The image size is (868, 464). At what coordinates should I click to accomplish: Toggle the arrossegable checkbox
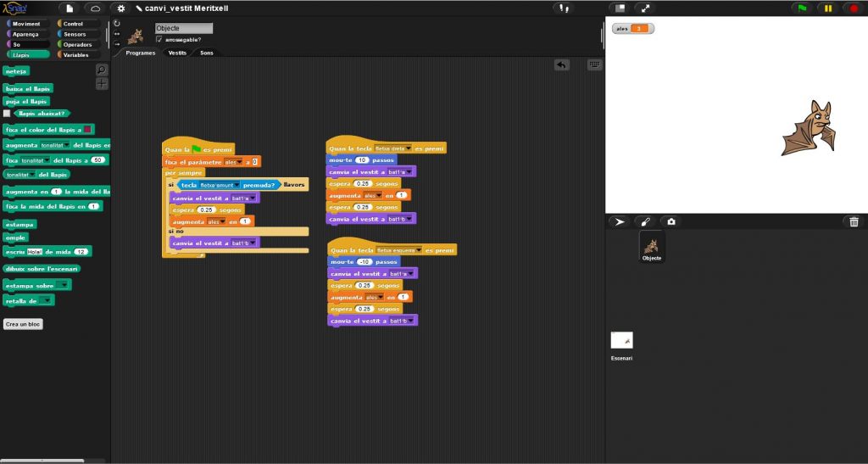pyautogui.click(x=159, y=39)
